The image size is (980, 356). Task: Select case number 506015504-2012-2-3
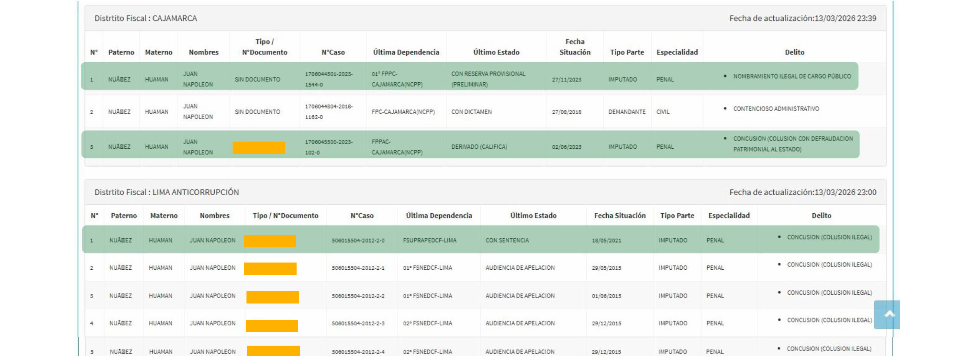tap(358, 323)
